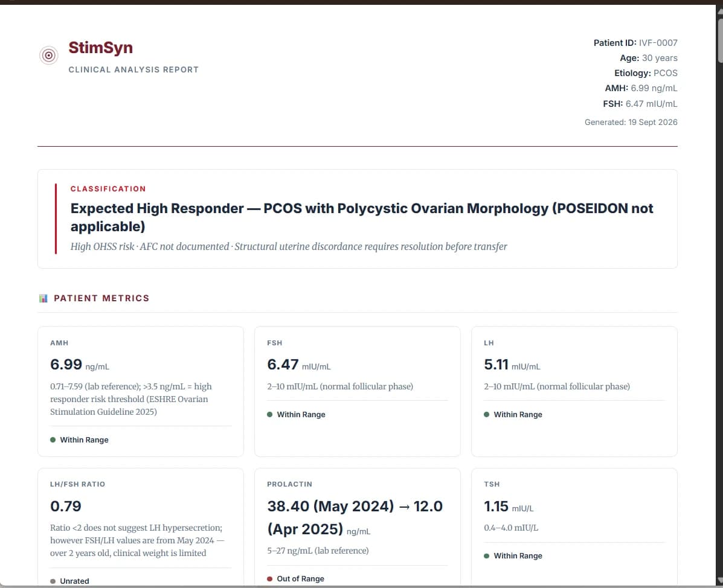Click the AMH card label
The height and width of the screenshot is (588, 723).
click(59, 343)
